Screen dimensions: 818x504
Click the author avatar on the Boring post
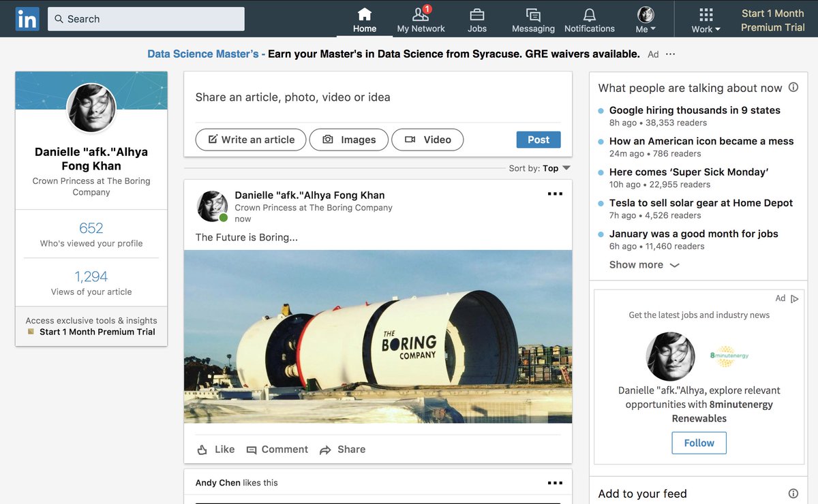pos(212,206)
